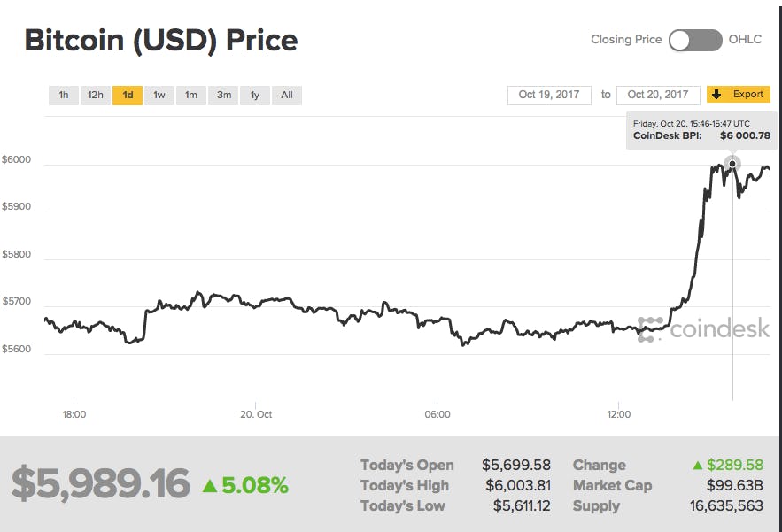Image resolution: width=782 pixels, height=532 pixels.
Task: Open the start date field Oct 19, 2017
Action: pos(549,95)
